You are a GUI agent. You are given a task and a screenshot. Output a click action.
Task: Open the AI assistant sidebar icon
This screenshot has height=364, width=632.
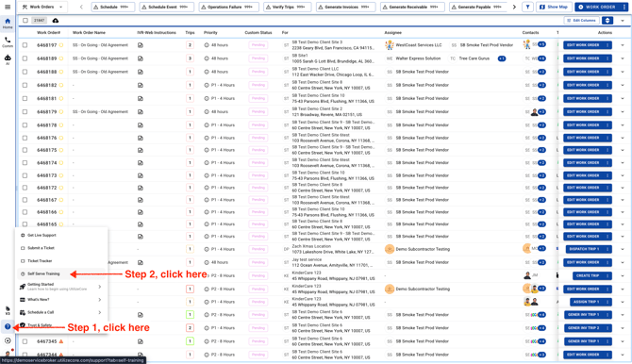coord(8,59)
